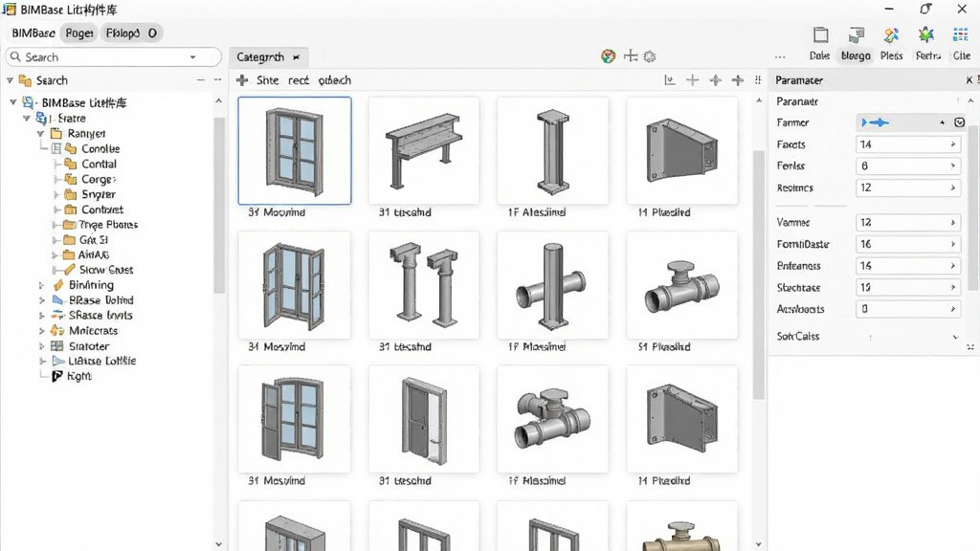Click the 1F Alesiimel column thumbnail
The image size is (980, 551).
coord(552,150)
